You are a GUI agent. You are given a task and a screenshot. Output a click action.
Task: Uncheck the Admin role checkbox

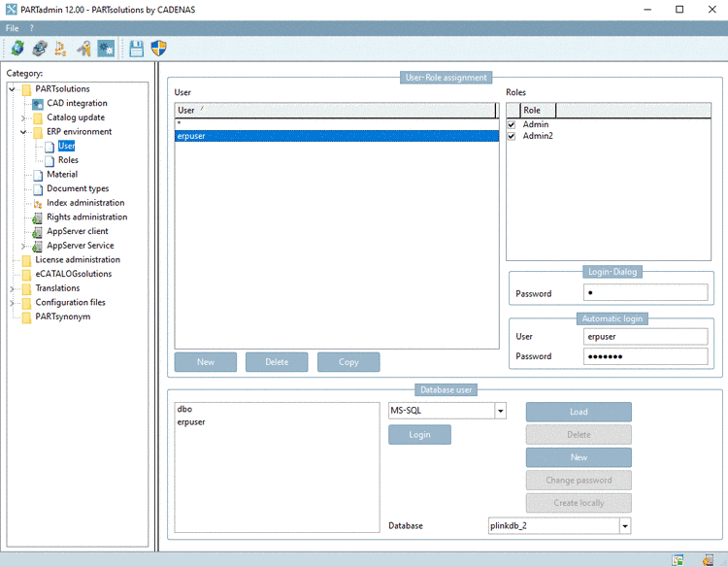[x=512, y=124]
